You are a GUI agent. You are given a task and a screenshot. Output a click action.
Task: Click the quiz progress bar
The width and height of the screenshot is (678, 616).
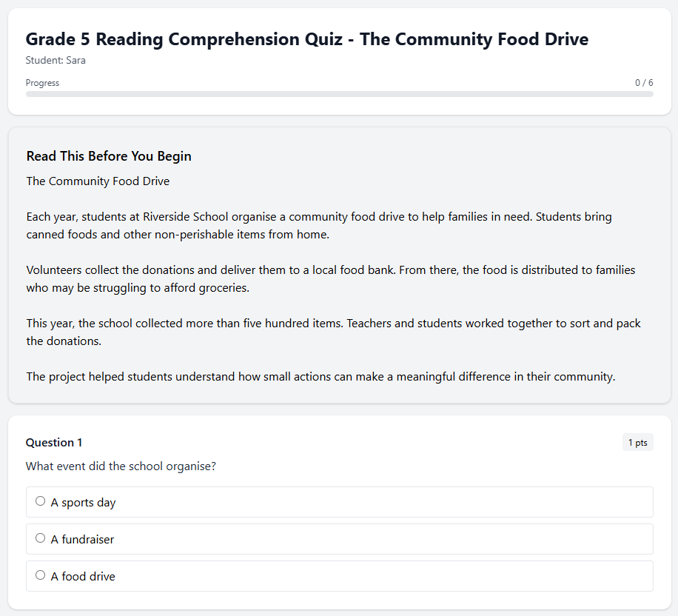pos(339,94)
